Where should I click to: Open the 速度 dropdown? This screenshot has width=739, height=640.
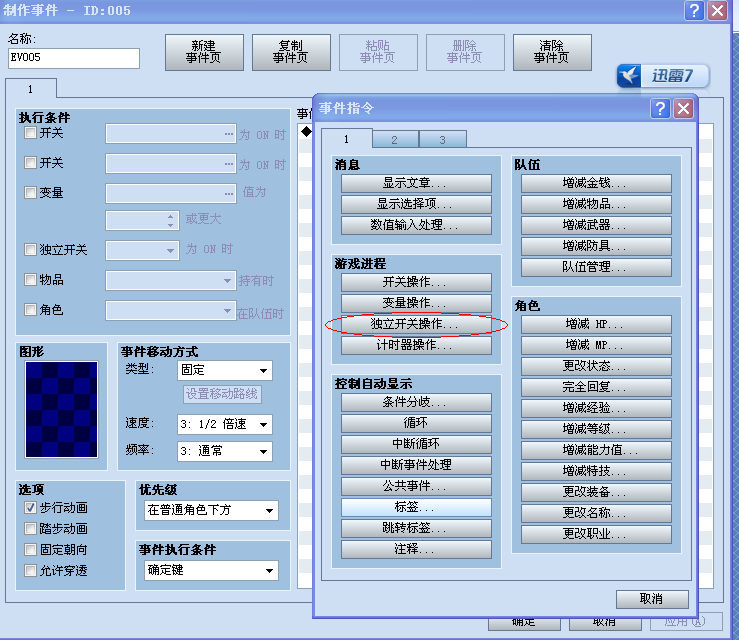point(225,424)
